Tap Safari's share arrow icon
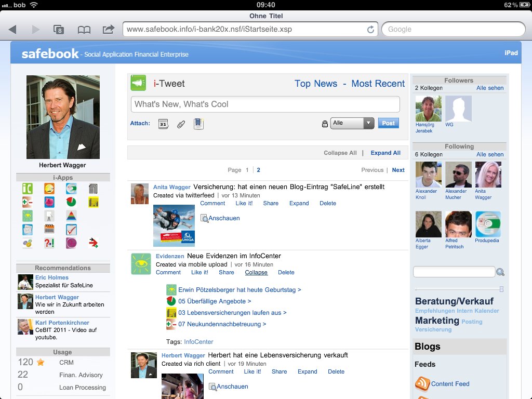 tap(108, 29)
